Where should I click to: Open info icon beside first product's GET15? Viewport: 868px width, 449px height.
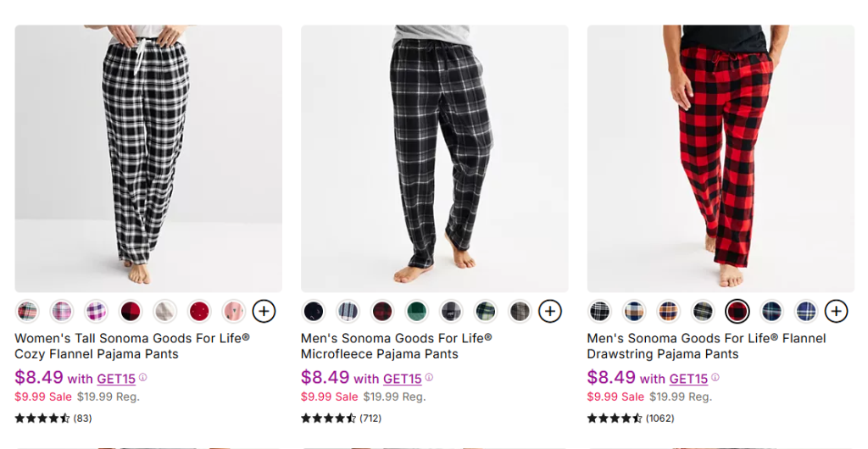pyautogui.click(x=142, y=378)
